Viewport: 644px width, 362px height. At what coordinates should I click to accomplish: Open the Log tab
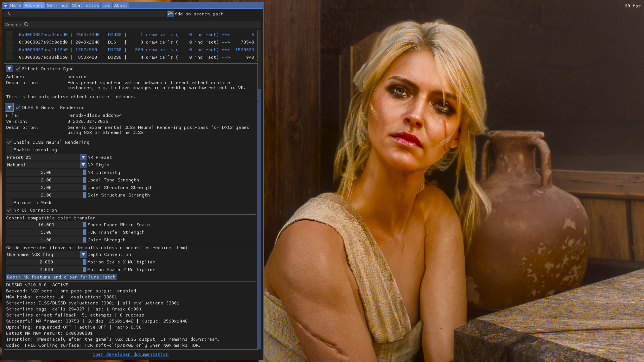pyautogui.click(x=106, y=5)
